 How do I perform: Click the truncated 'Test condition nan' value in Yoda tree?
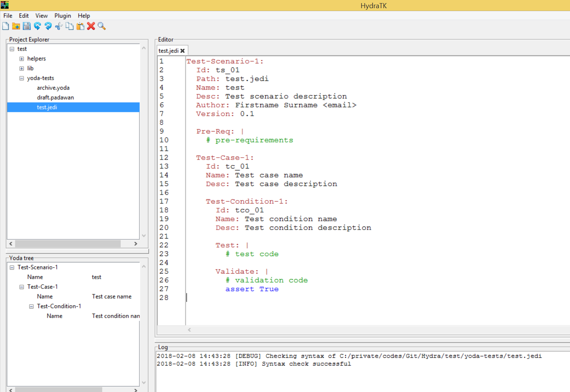116,316
